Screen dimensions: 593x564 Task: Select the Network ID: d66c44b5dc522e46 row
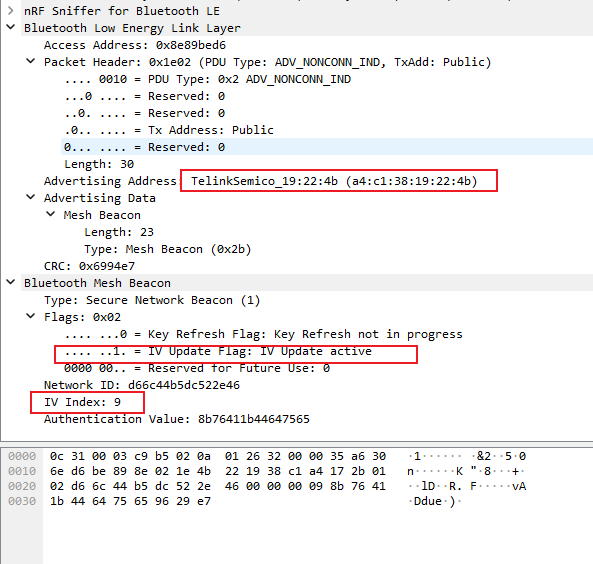pyautogui.click(x=142, y=385)
